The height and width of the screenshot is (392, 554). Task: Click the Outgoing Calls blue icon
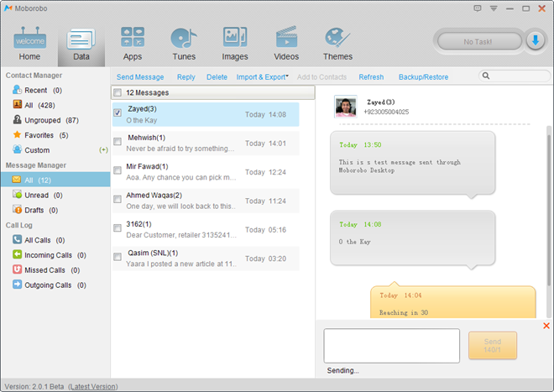click(17, 285)
